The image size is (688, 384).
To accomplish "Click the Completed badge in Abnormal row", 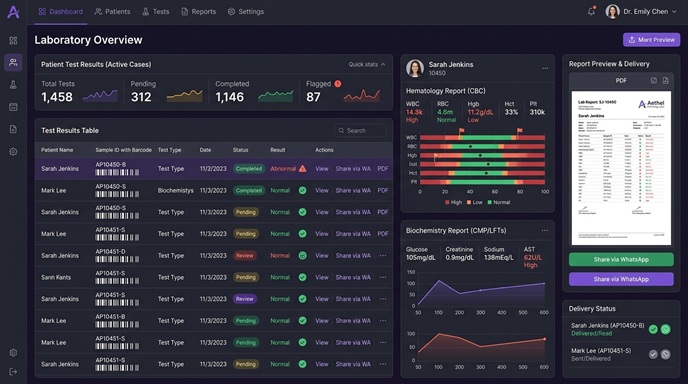I will point(249,169).
